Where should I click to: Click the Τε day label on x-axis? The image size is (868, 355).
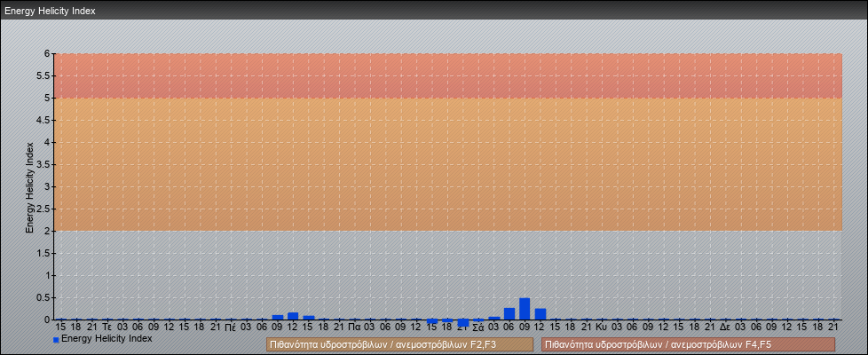click(107, 327)
